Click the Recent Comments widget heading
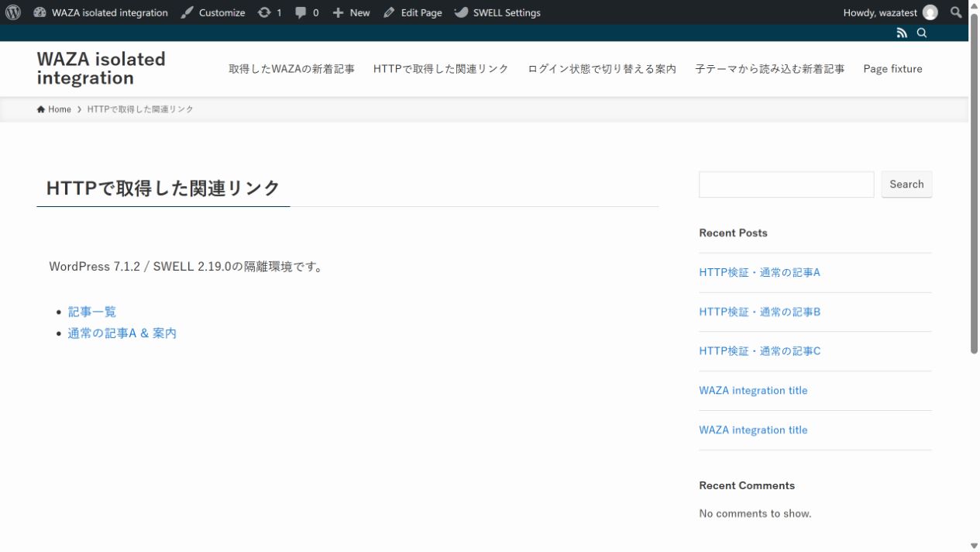The width and height of the screenshot is (980, 552). (747, 485)
